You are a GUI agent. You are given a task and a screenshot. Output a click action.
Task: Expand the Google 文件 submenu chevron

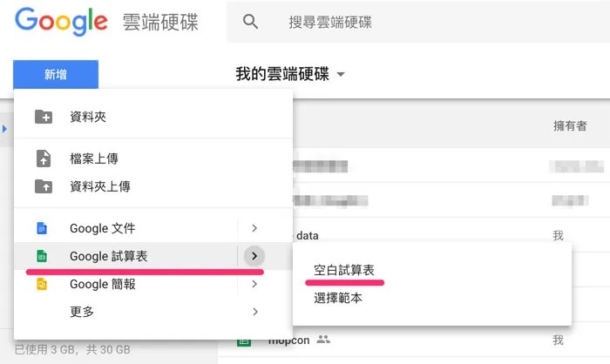point(254,228)
